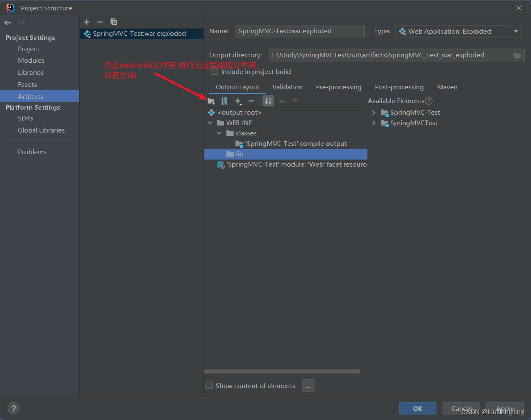Image resolution: width=531 pixels, height=420 pixels.
Task: Click the lib folder icon
Action: 230,154
